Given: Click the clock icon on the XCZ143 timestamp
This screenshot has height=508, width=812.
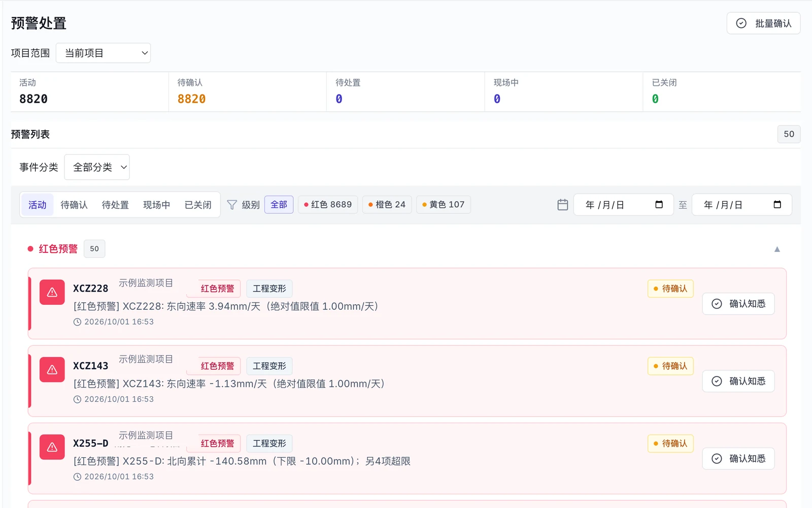Looking at the screenshot, I should click(x=77, y=399).
